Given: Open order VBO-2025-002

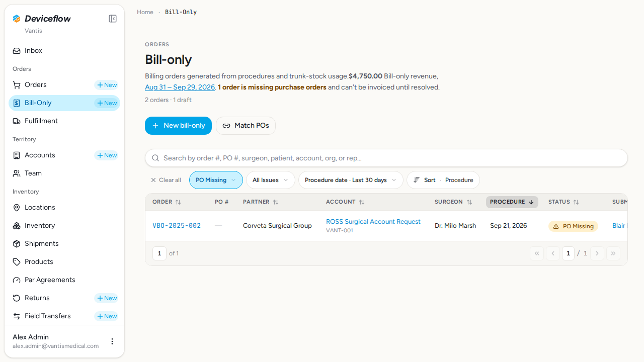Looking at the screenshot, I should pyautogui.click(x=177, y=226).
